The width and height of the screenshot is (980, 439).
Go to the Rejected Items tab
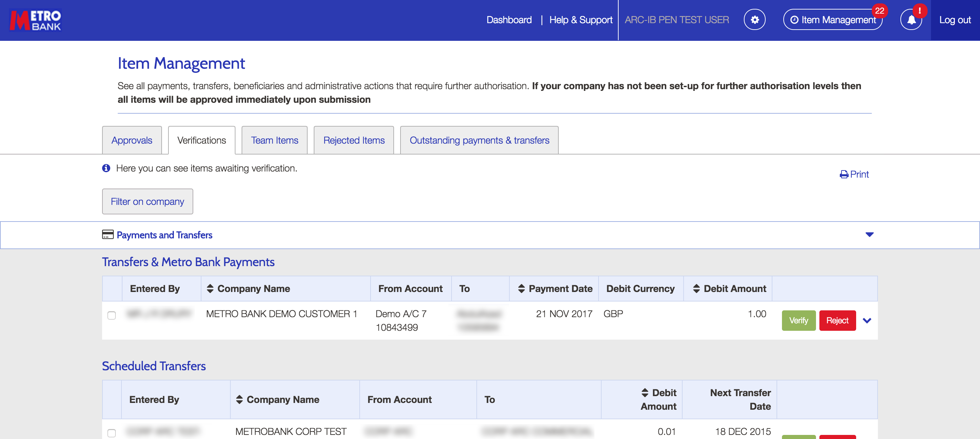coord(354,140)
